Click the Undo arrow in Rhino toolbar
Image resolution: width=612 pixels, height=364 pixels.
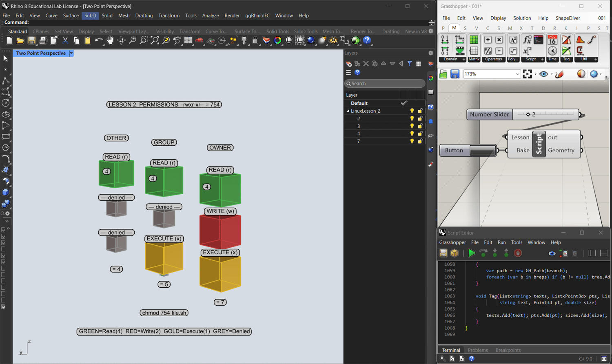click(98, 40)
